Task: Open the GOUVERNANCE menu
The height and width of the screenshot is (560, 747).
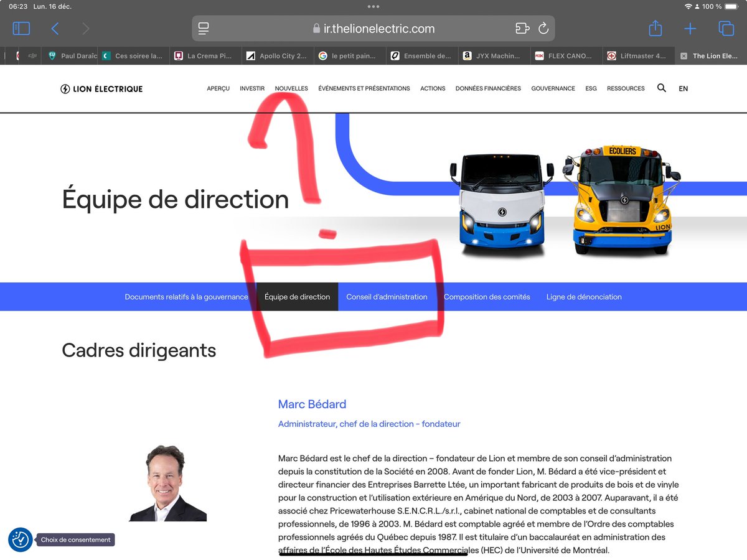Action: [553, 88]
